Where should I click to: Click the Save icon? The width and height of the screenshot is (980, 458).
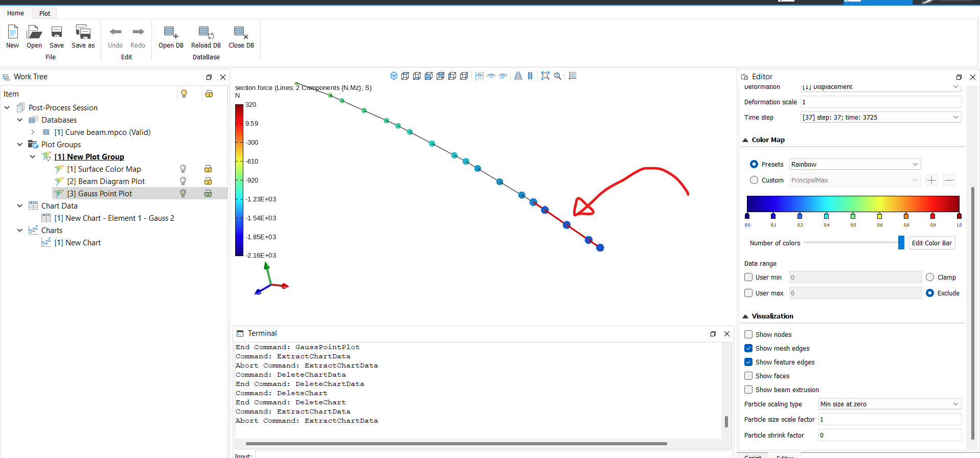57,32
